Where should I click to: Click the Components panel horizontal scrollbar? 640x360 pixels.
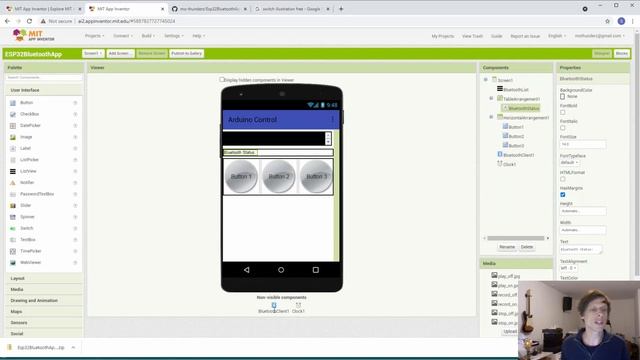click(516, 238)
